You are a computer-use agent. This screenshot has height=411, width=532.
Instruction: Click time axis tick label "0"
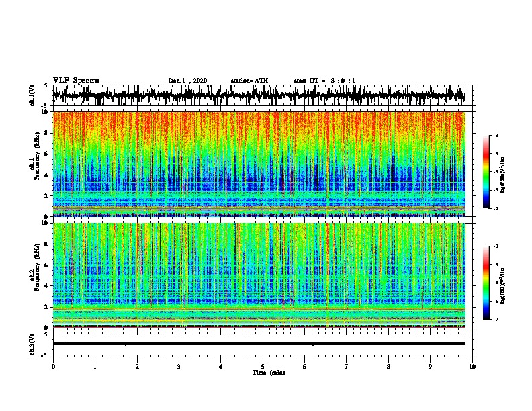[53, 367]
